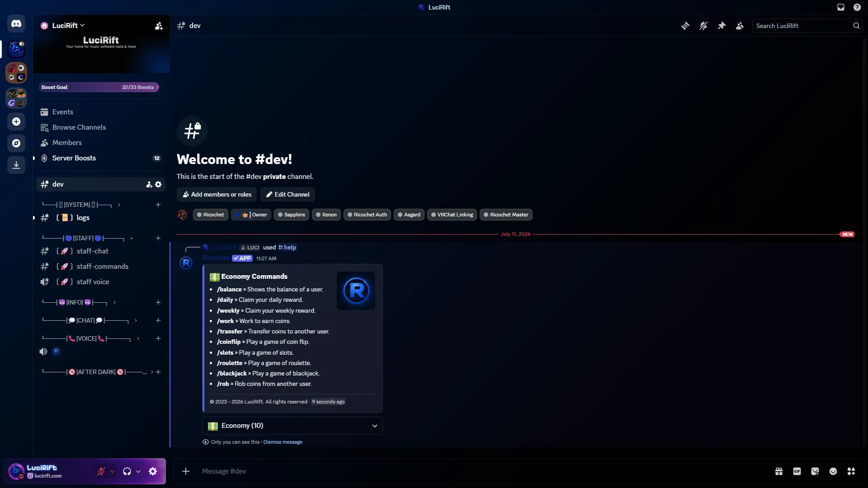868x488 pixels.
Task: Collapse the STAFF category
Action: 88,238
